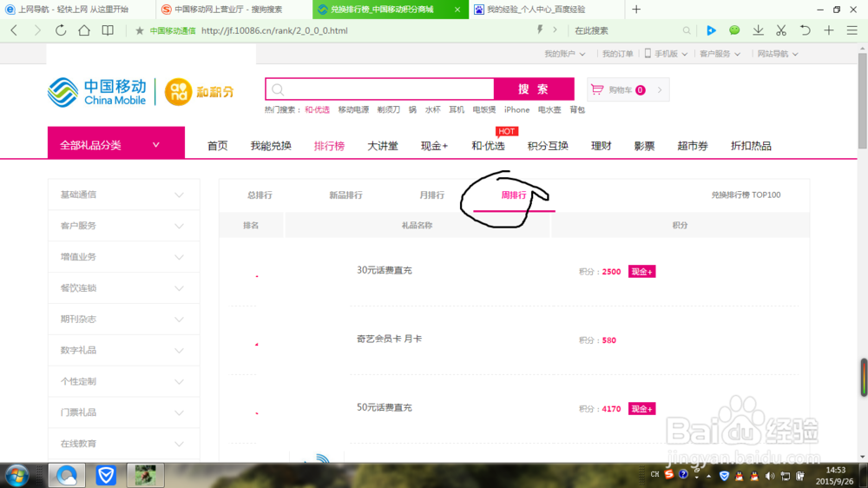Open the Windows Start button
This screenshot has height=488, width=868.
point(17,475)
